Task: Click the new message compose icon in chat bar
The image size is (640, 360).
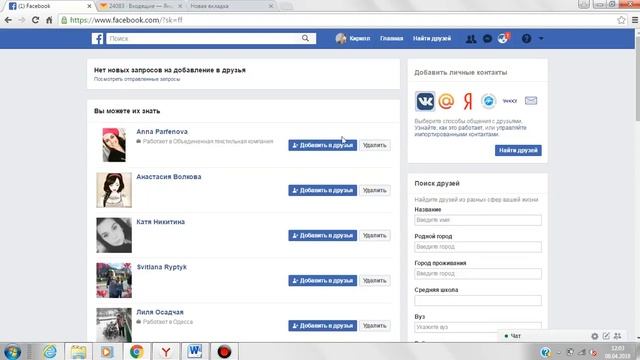Action: (606, 336)
